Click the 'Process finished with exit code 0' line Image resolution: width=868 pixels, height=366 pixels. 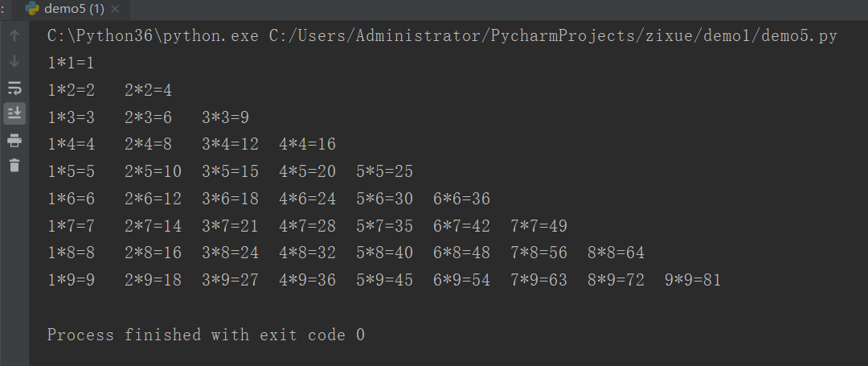(x=206, y=335)
